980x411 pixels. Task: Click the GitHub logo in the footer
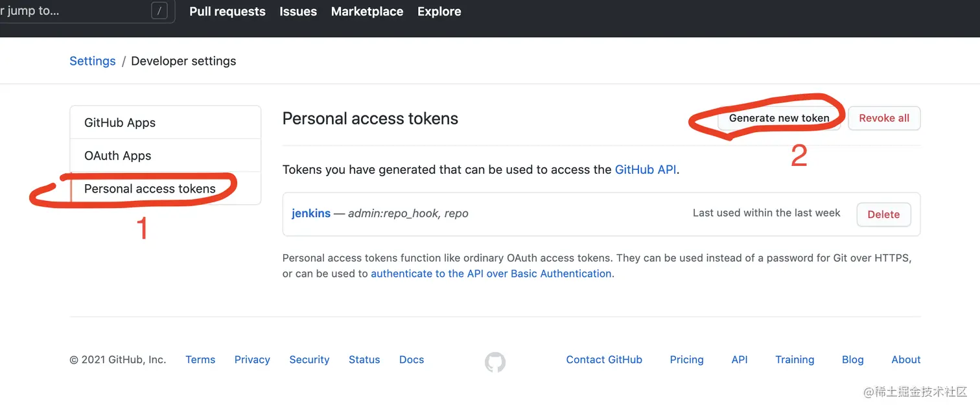coord(495,362)
